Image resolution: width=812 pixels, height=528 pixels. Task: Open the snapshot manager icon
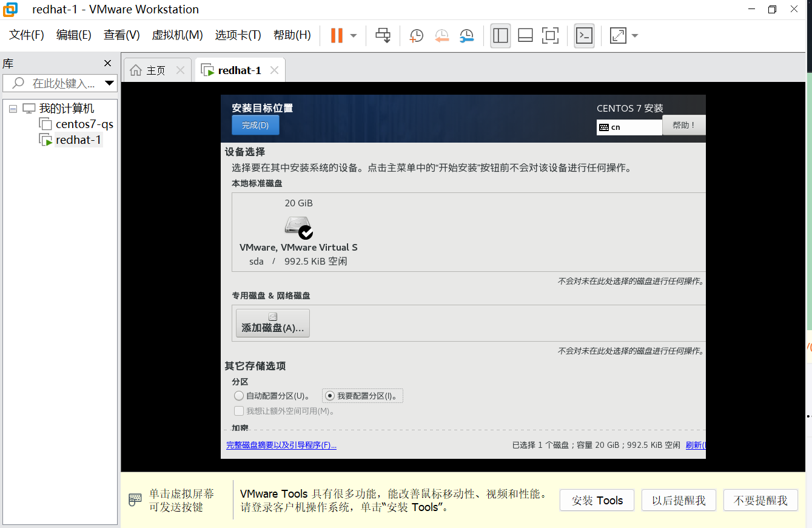tap(466, 36)
